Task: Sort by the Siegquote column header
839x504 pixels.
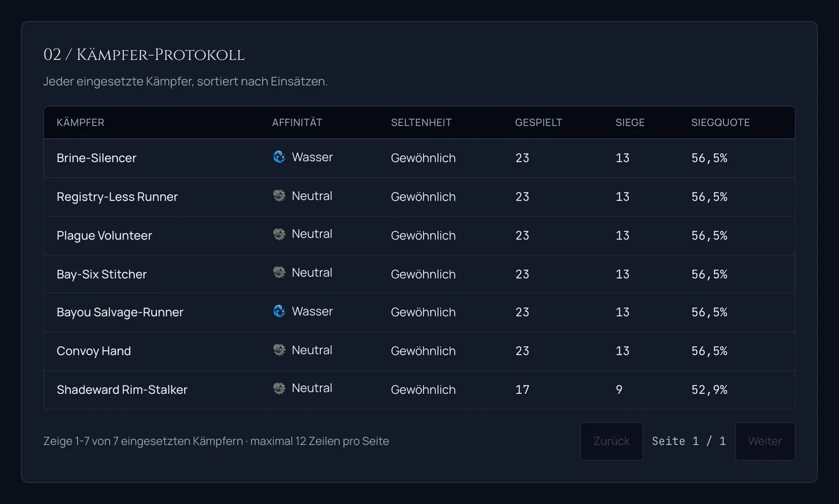Action: (x=720, y=123)
